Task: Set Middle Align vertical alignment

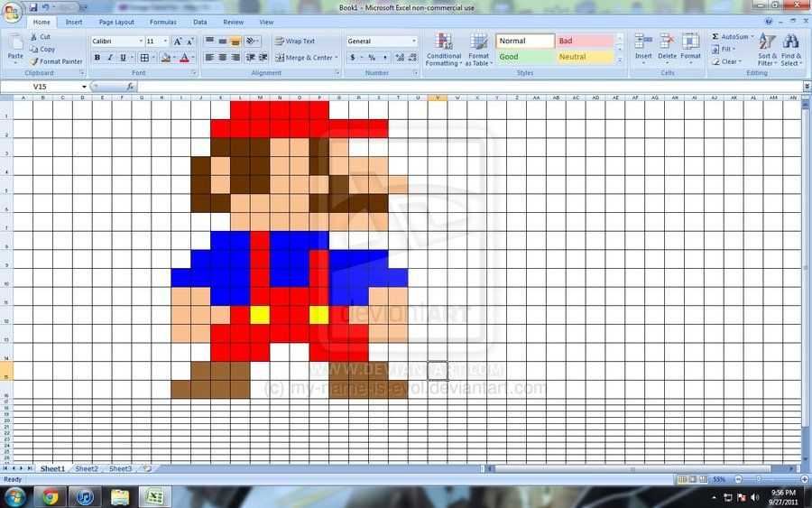Action: coord(222,41)
